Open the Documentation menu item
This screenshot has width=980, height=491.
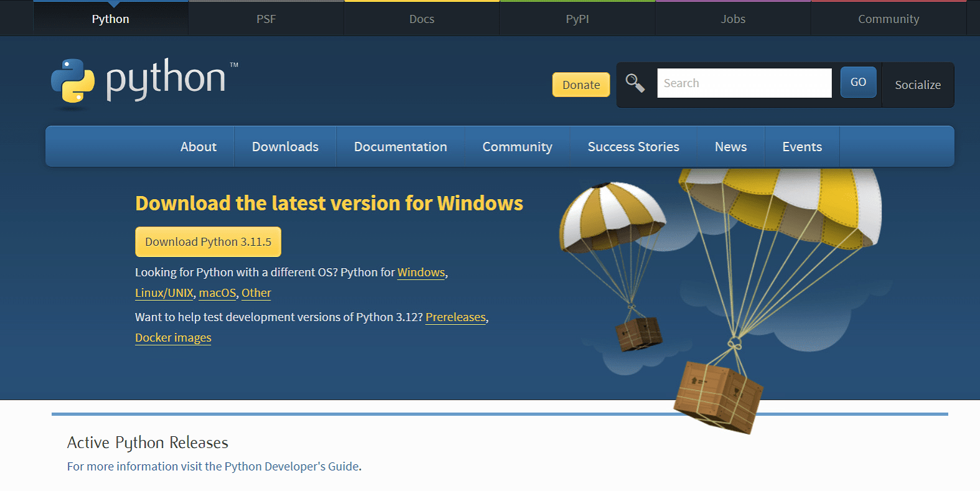tap(400, 147)
